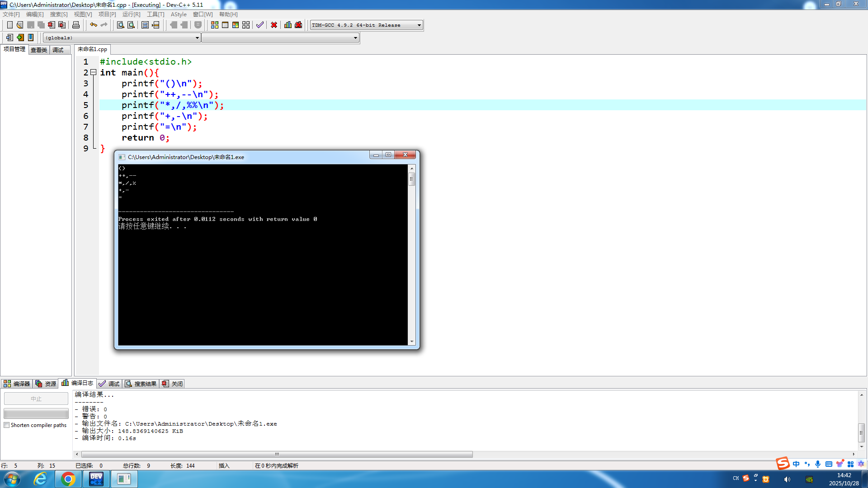Click the Compile & Run icon
868x488 pixels.
click(x=236, y=25)
